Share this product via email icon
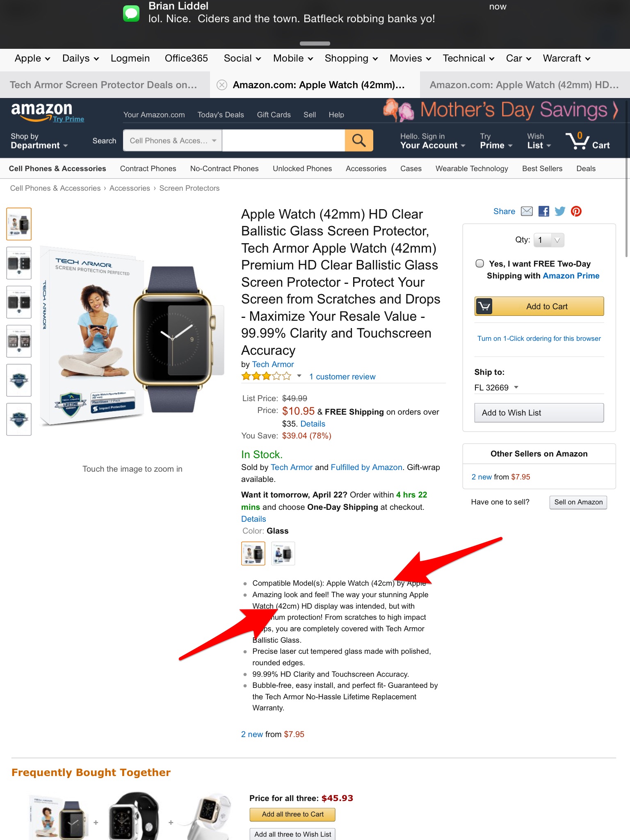Screen dimensions: 630x840 (x=527, y=211)
